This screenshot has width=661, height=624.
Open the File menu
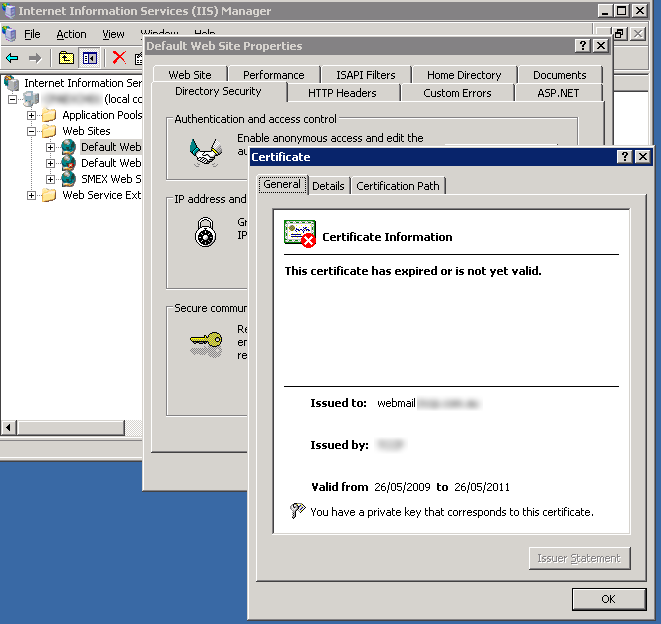pos(32,34)
